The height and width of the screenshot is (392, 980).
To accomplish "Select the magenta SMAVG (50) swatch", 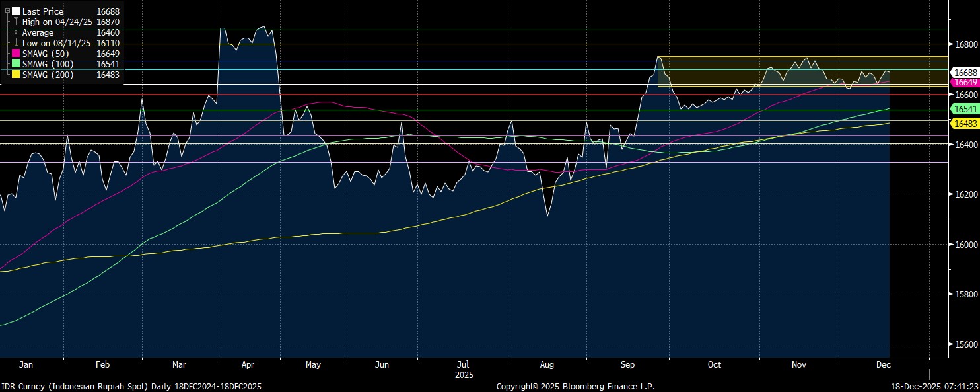I will click(16, 54).
